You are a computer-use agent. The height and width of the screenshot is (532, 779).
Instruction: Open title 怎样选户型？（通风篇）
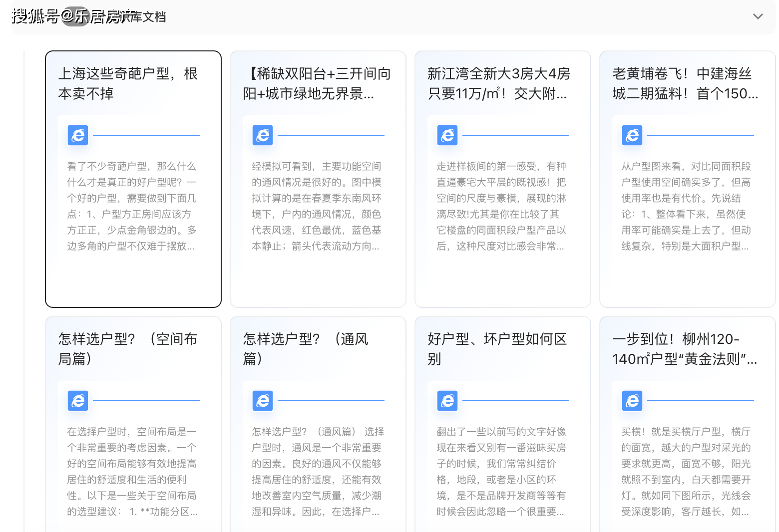[305, 349]
